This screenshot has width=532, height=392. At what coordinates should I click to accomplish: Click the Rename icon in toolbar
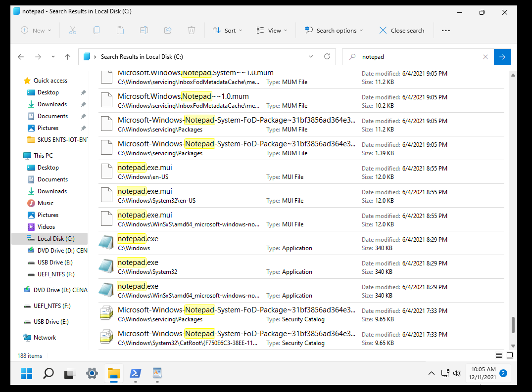(x=144, y=31)
